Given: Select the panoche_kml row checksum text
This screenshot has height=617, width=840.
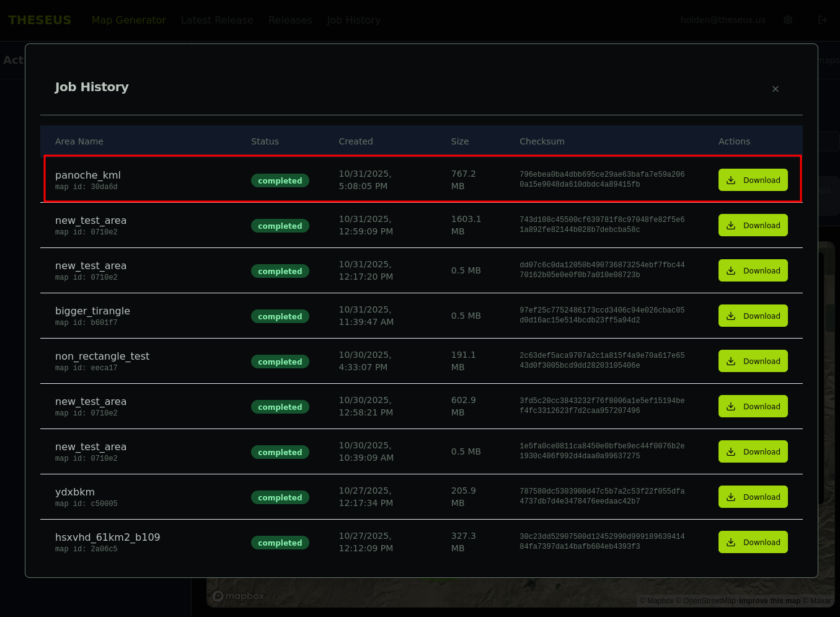Looking at the screenshot, I should pos(601,179).
